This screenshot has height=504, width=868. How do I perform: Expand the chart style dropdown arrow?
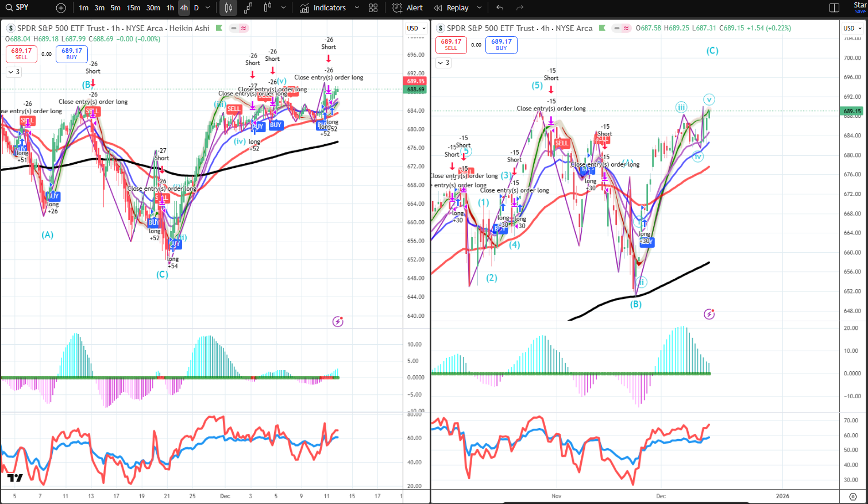283,8
